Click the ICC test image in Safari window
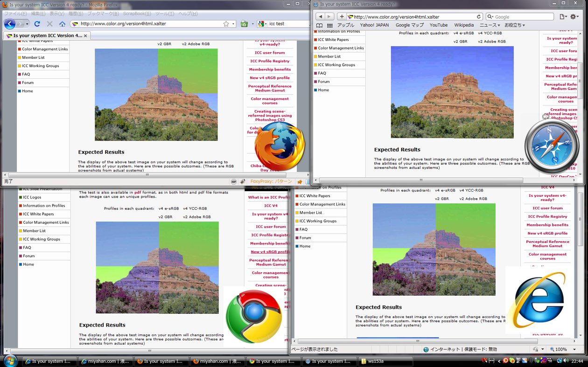 (452, 92)
